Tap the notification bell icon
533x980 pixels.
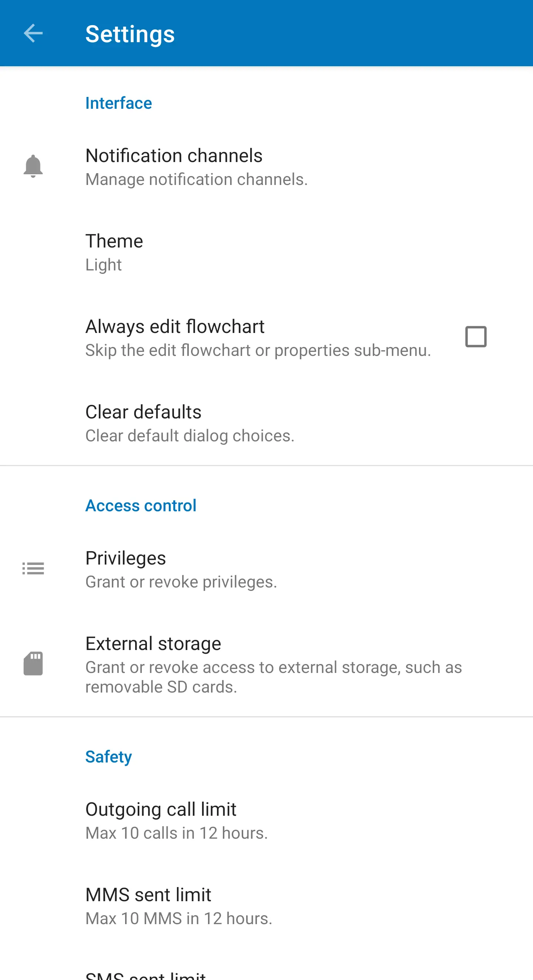click(x=33, y=166)
